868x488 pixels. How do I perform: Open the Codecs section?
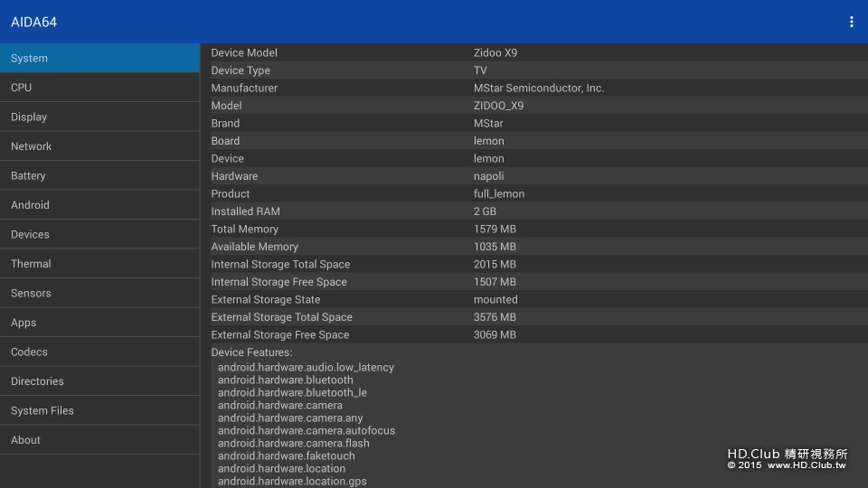pos(99,352)
